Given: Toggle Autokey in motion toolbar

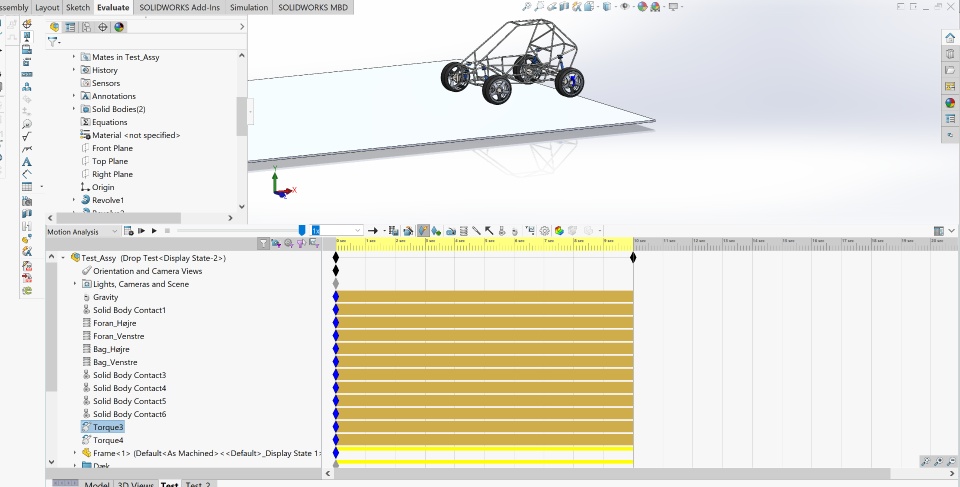Looking at the screenshot, I should pos(423,231).
